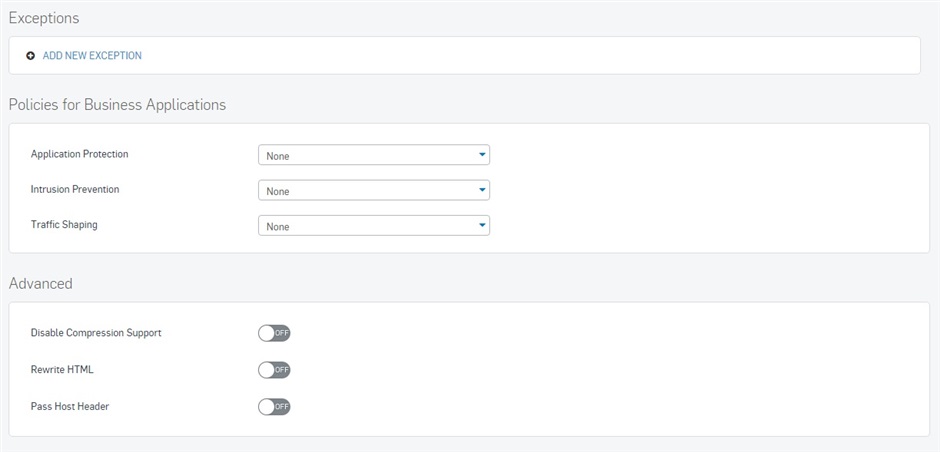Open the Intrusion Prevention dropdown field
This screenshot has height=452, width=940.
coord(374,191)
